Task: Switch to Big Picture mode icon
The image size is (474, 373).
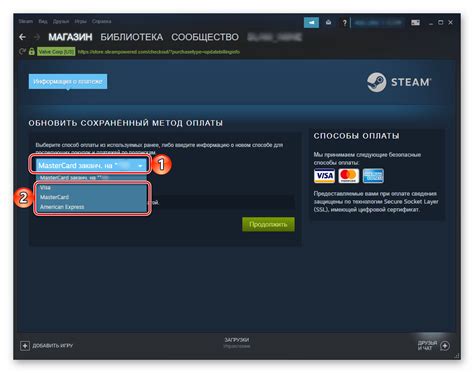Action: click(x=415, y=22)
